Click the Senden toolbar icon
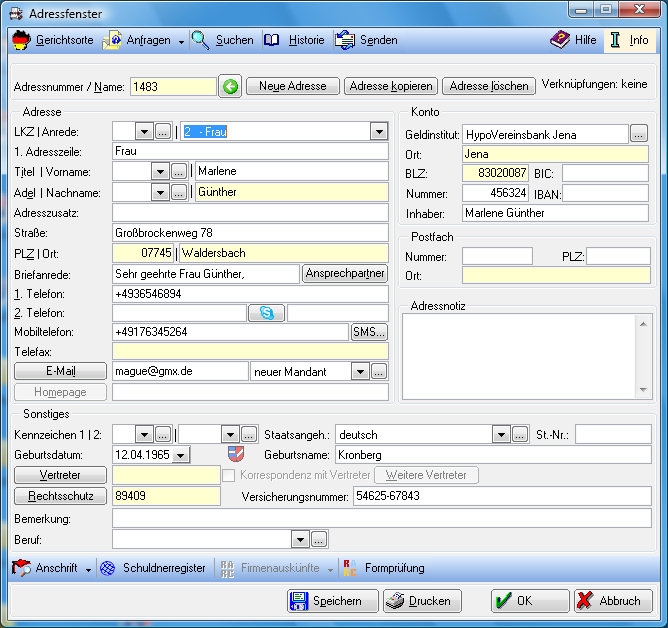Screen dimensions: 668x628 (x=366, y=40)
